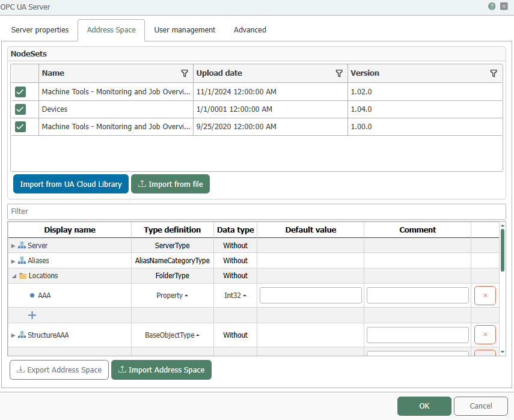The width and height of the screenshot is (514, 420).
Task: Confirm with the OK button
Action: (x=424, y=406)
